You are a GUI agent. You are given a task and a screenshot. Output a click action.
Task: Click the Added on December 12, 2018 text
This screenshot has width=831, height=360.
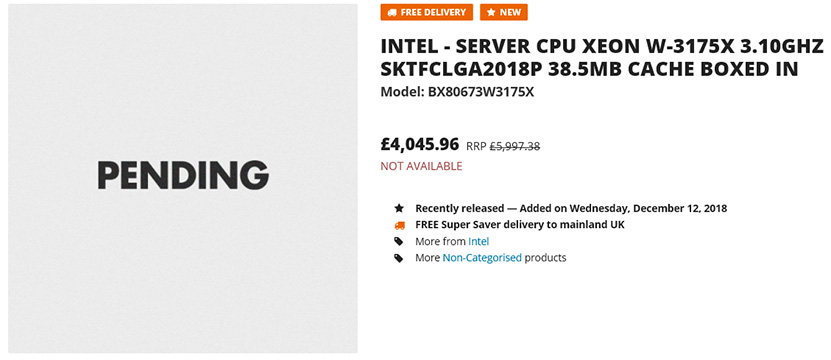[623, 208]
